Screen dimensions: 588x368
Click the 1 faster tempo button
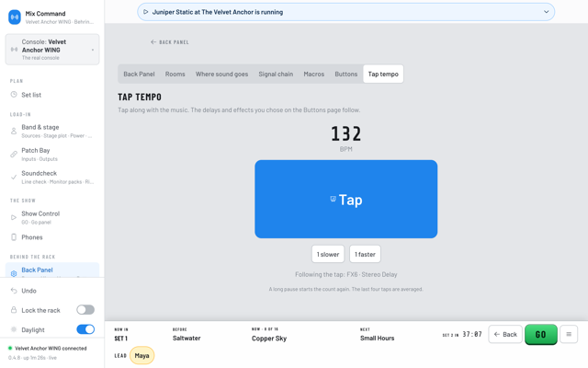pos(365,254)
